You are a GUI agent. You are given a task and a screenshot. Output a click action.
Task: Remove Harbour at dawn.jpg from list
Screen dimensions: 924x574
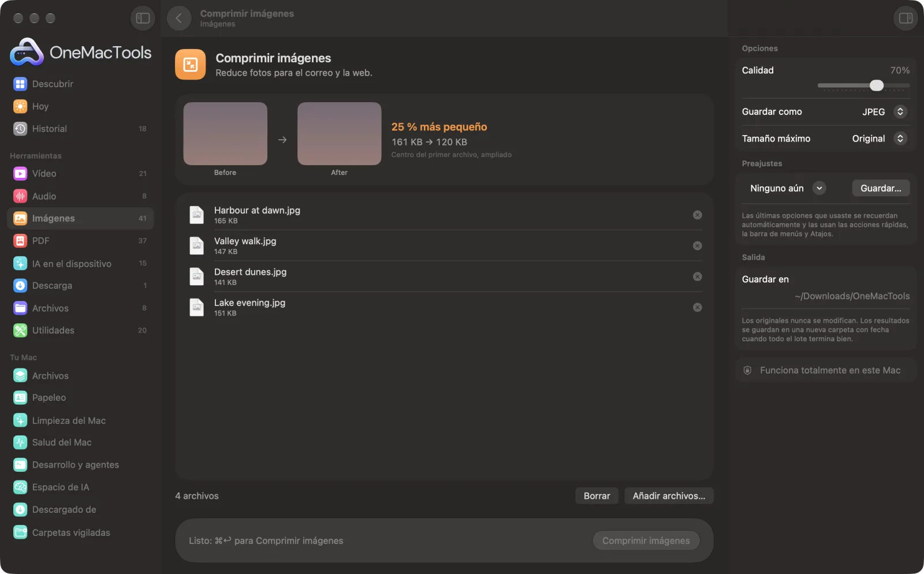697,215
